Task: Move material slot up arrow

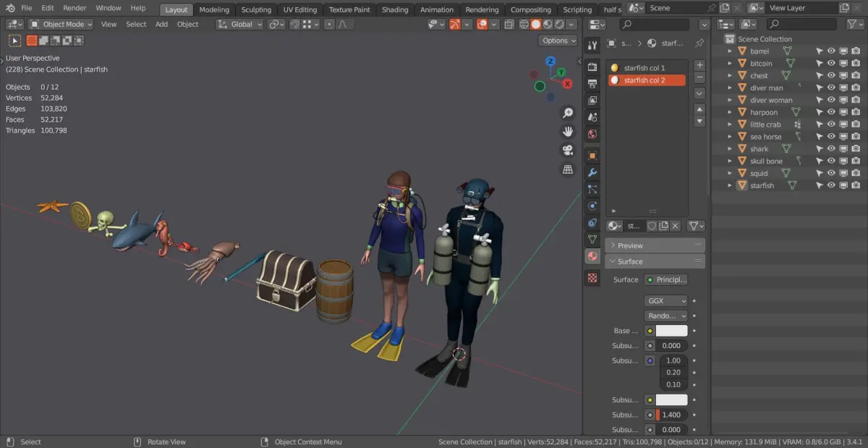Action: pyautogui.click(x=699, y=109)
